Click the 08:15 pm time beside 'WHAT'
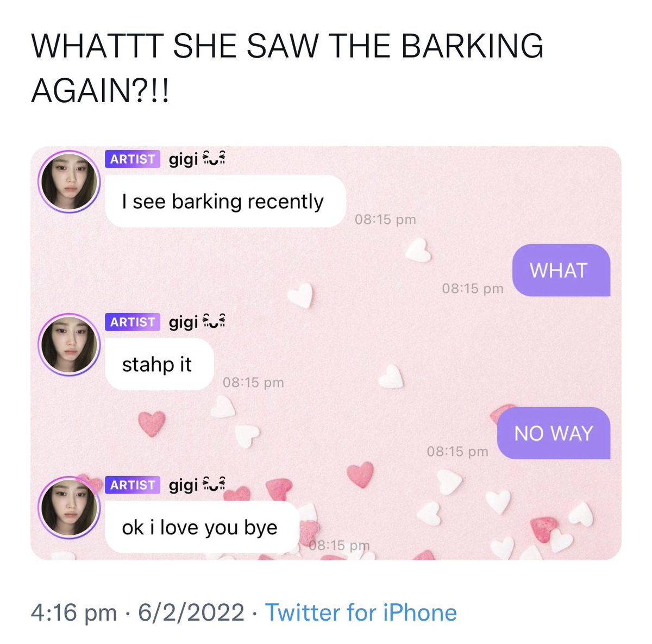Screen dimensions: 652x644 [473, 288]
